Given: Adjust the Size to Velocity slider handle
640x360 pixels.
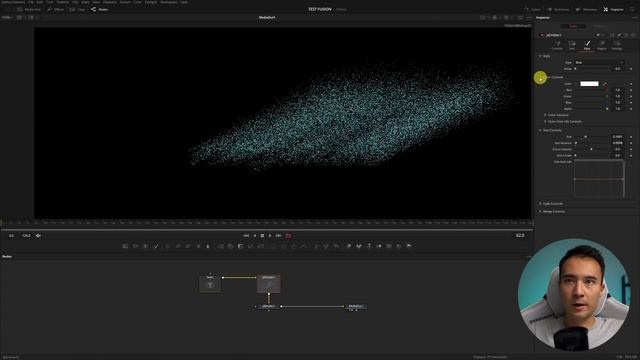Looking at the screenshot, I should tap(591, 149).
